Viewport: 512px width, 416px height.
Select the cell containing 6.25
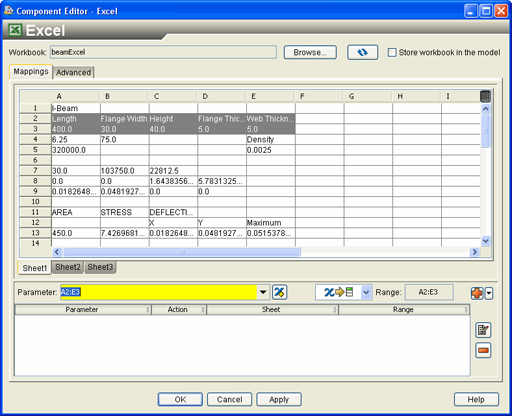pos(76,140)
